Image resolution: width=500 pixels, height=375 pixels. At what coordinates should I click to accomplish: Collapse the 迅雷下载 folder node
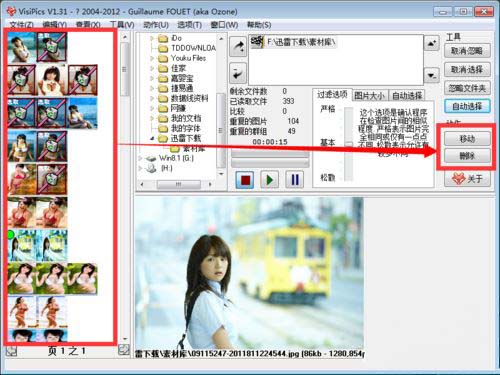(x=152, y=138)
